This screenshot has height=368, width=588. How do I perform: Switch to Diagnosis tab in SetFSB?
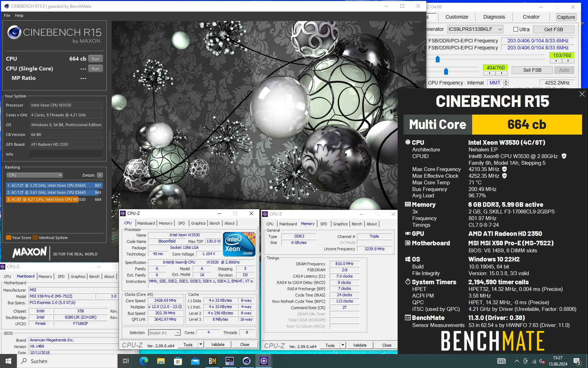click(x=494, y=17)
